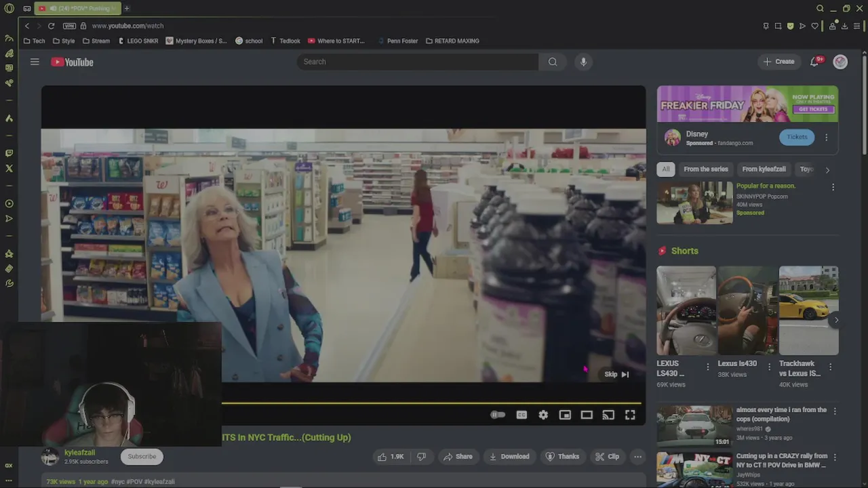The width and height of the screenshot is (868, 488).
Task: Open the Freakier Friday banner ad
Action: point(747,104)
